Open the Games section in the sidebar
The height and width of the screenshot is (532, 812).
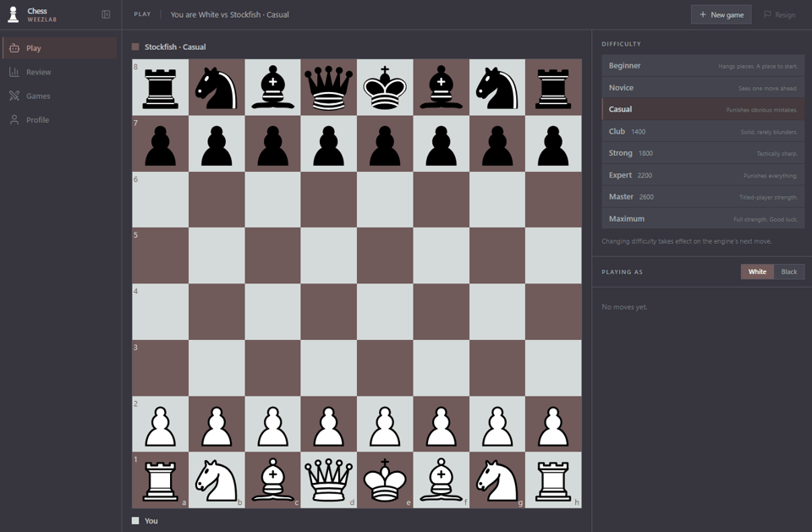coord(60,96)
